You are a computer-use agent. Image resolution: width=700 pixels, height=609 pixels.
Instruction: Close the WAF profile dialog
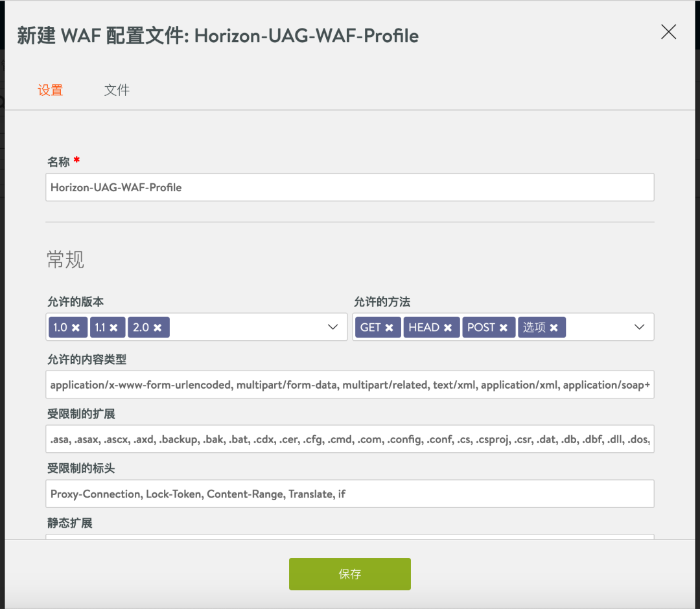(x=668, y=32)
